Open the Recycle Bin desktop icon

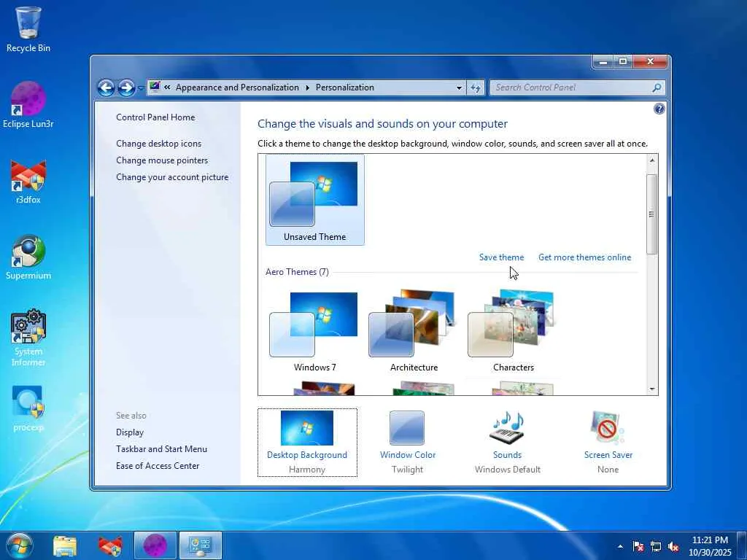[28, 29]
